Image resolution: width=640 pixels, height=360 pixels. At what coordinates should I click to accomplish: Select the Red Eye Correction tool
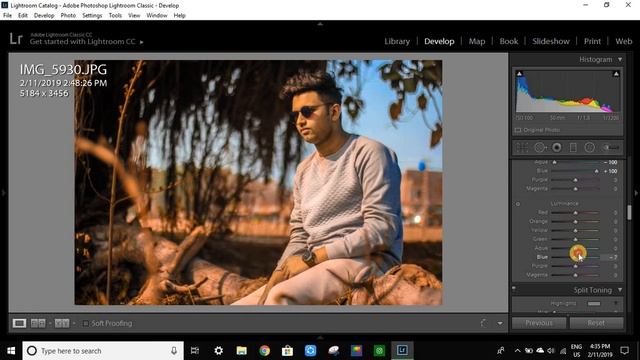point(557,147)
